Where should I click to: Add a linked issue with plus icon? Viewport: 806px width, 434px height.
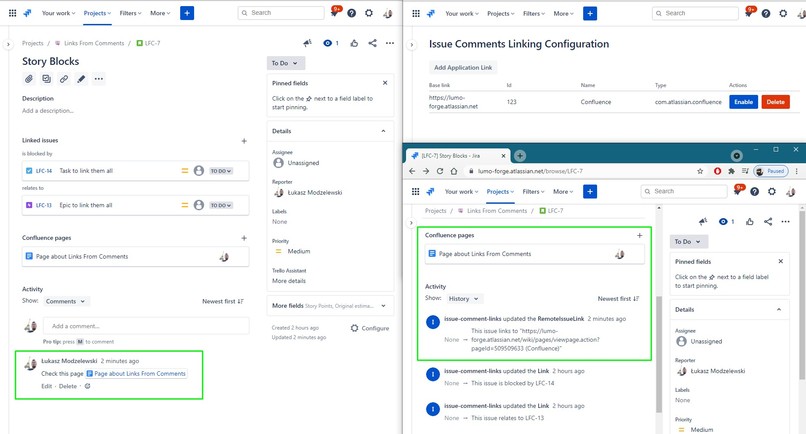click(x=244, y=140)
